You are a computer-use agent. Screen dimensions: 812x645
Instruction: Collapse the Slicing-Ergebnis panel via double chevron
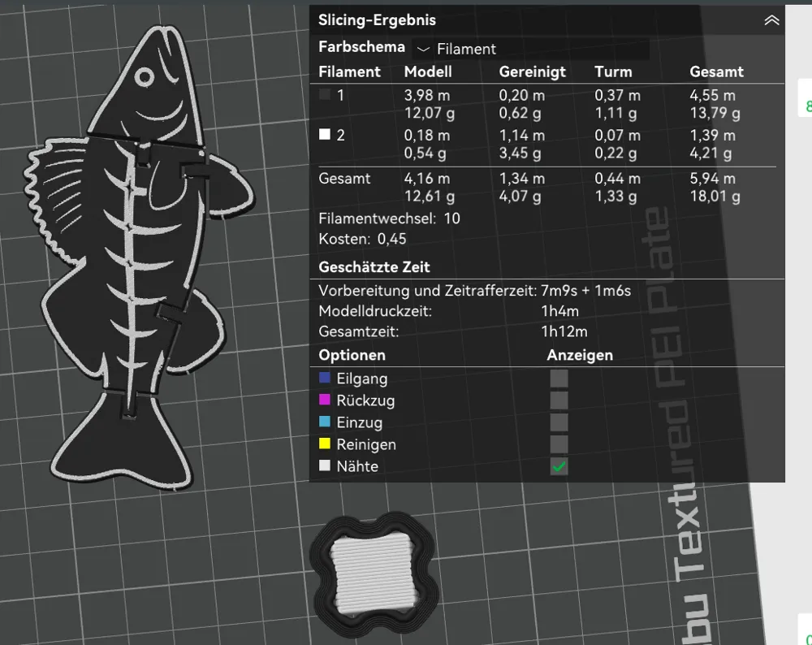pyautogui.click(x=771, y=19)
